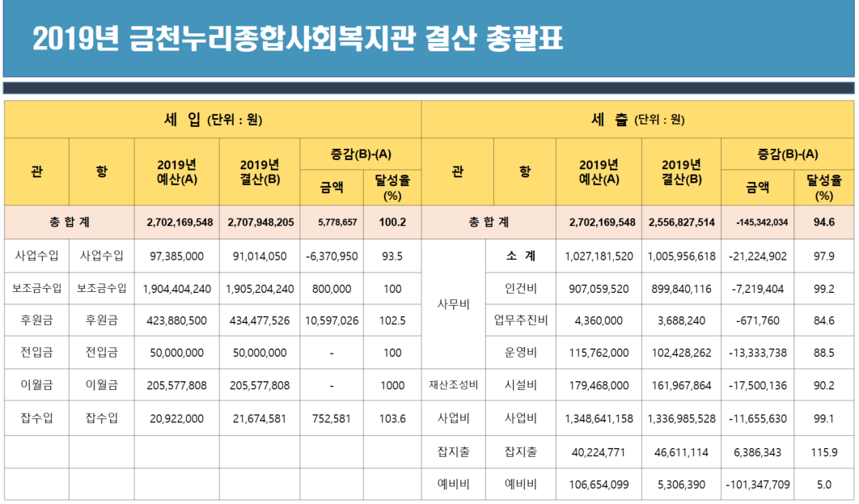
Task: Click the 운영비 budget value 115,762,000
Action: click(599, 353)
